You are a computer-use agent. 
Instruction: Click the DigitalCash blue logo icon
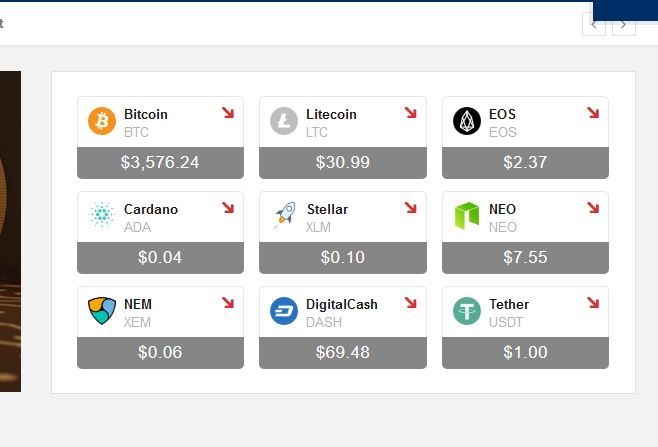[284, 311]
